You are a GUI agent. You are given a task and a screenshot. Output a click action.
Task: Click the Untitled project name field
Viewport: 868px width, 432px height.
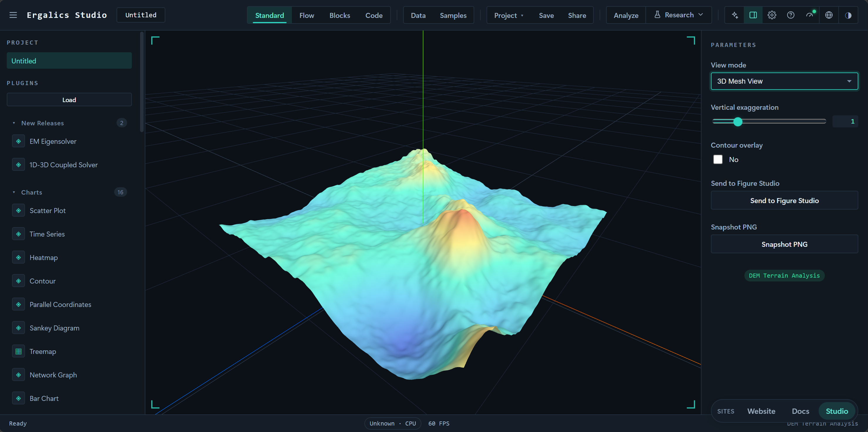click(141, 15)
